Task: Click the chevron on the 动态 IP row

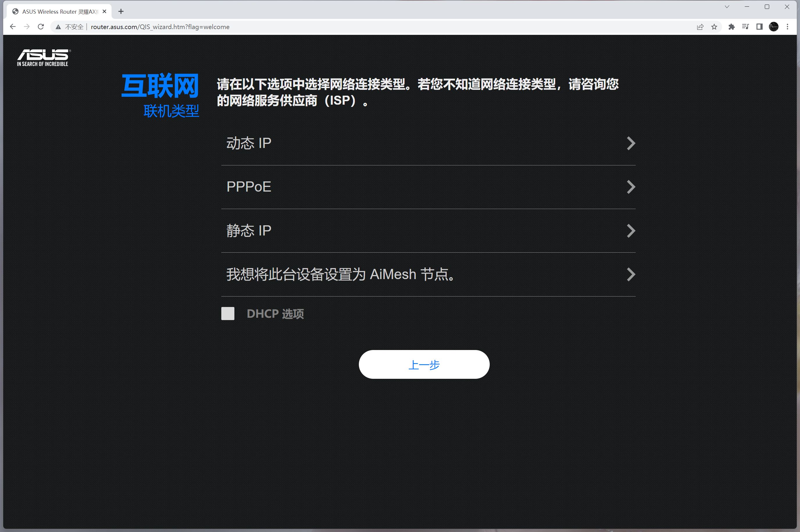Action: tap(631, 143)
